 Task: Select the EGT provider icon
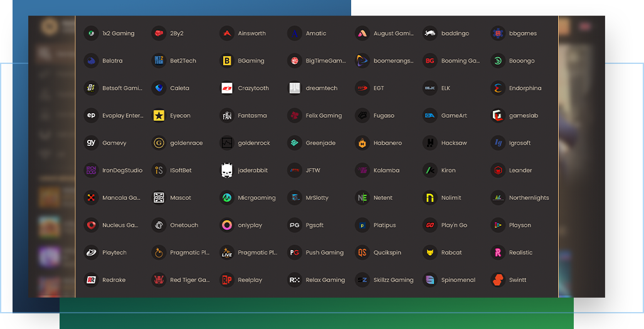point(362,88)
